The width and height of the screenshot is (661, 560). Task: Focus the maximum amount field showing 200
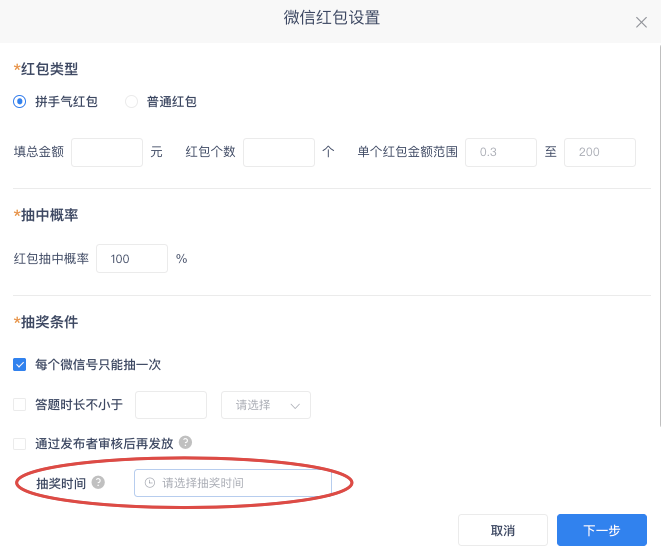point(600,152)
